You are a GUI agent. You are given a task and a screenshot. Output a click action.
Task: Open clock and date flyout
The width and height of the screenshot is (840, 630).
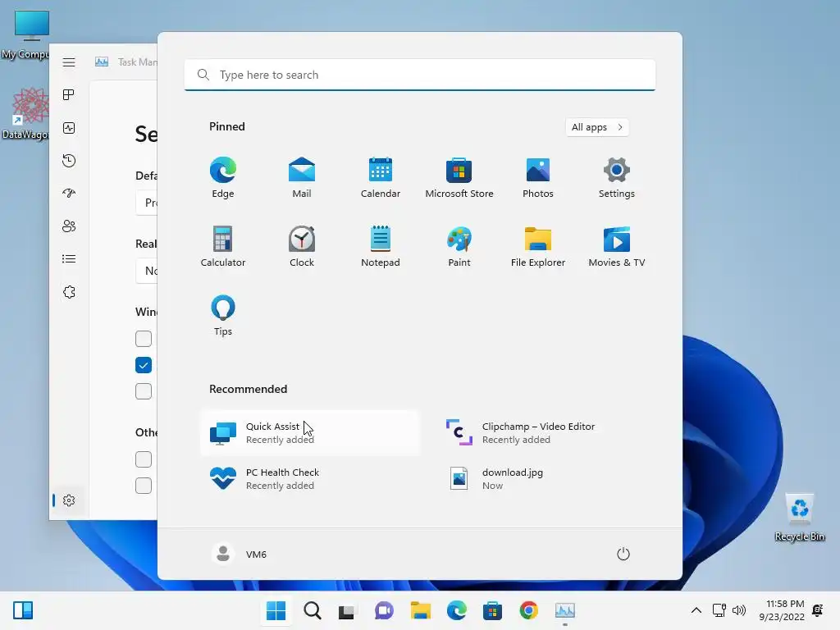(782, 610)
